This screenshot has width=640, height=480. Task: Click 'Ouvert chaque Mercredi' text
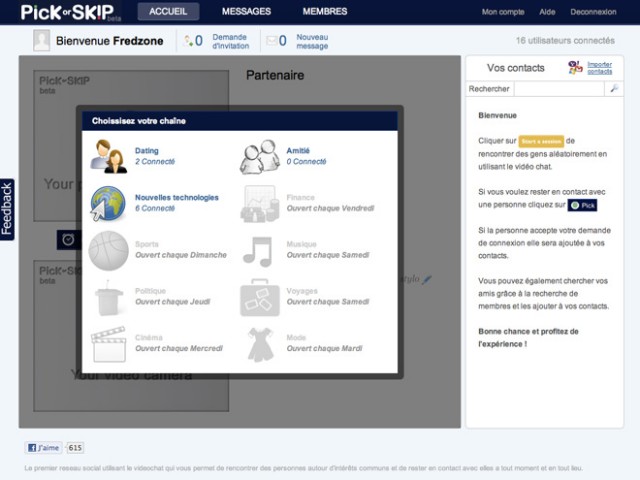pos(179,348)
